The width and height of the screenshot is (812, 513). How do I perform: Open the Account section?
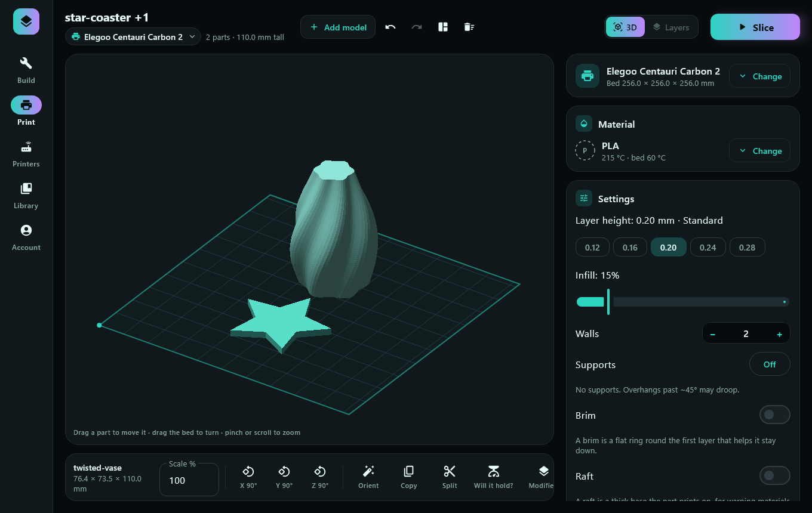[x=26, y=237]
